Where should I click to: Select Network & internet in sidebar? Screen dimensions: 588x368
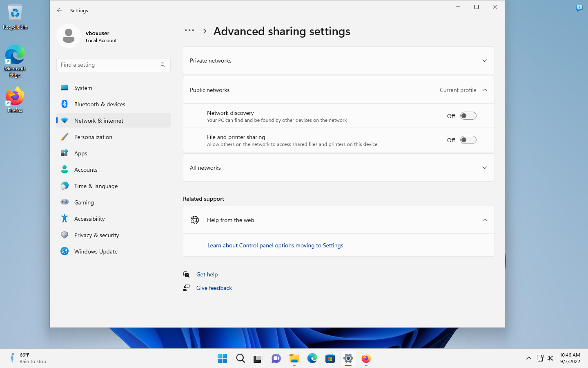pos(99,120)
